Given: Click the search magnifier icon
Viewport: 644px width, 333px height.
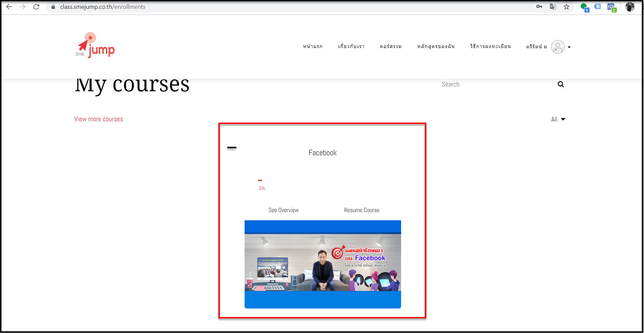Looking at the screenshot, I should [561, 84].
